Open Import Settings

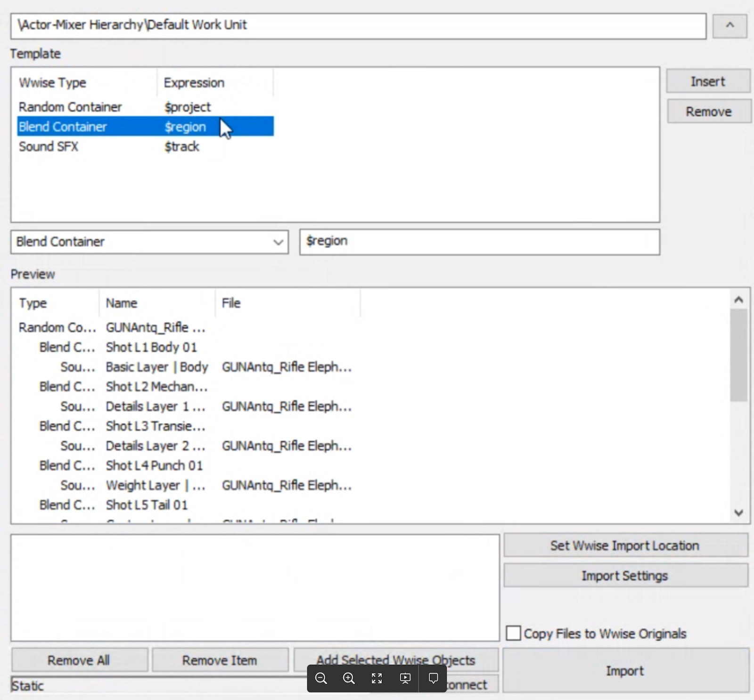pyautogui.click(x=625, y=575)
